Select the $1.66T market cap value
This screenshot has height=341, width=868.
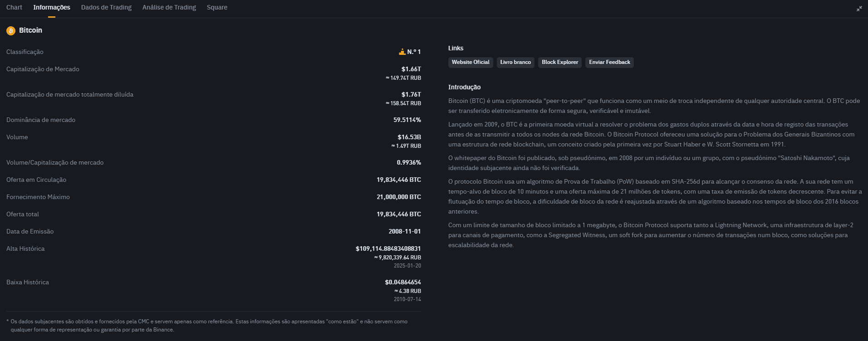(x=411, y=69)
